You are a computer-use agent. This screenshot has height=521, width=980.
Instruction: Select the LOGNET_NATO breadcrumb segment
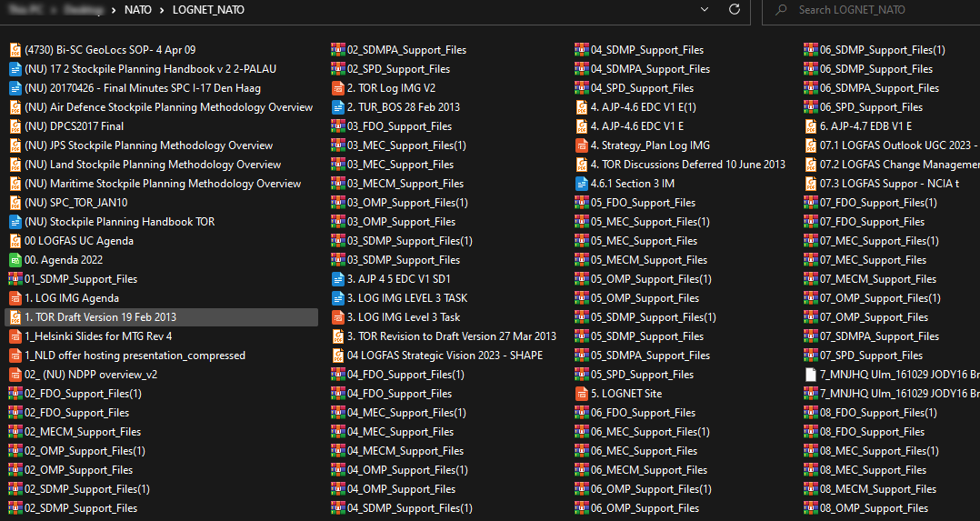pos(209,10)
